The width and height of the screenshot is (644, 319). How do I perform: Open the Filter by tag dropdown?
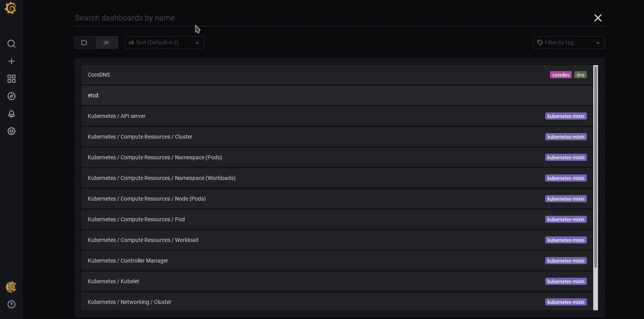coord(569,43)
